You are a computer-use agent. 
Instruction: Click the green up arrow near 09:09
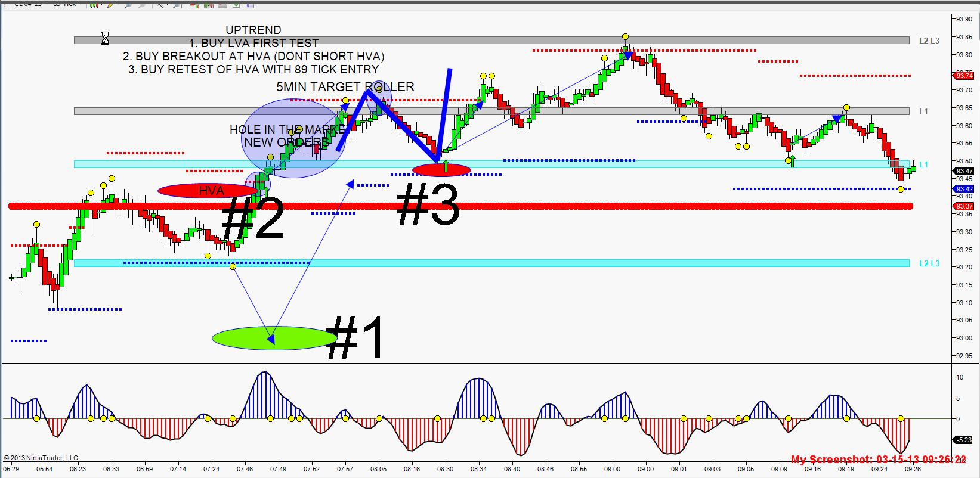pyautogui.click(x=792, y=161)
